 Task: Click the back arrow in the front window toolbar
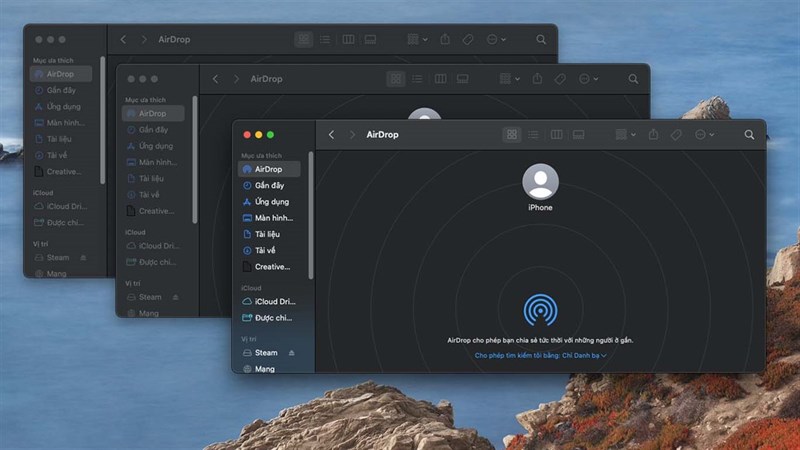coord(331,135)
